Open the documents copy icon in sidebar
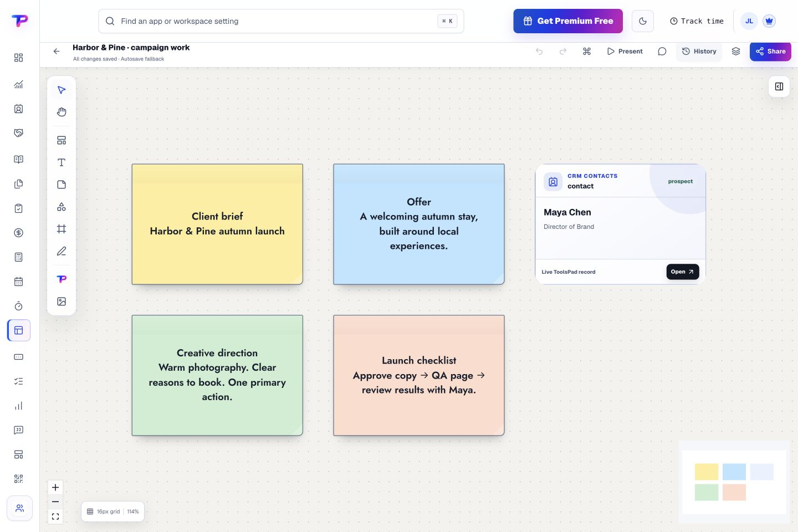798x532 pixels. tap(18, 184)
